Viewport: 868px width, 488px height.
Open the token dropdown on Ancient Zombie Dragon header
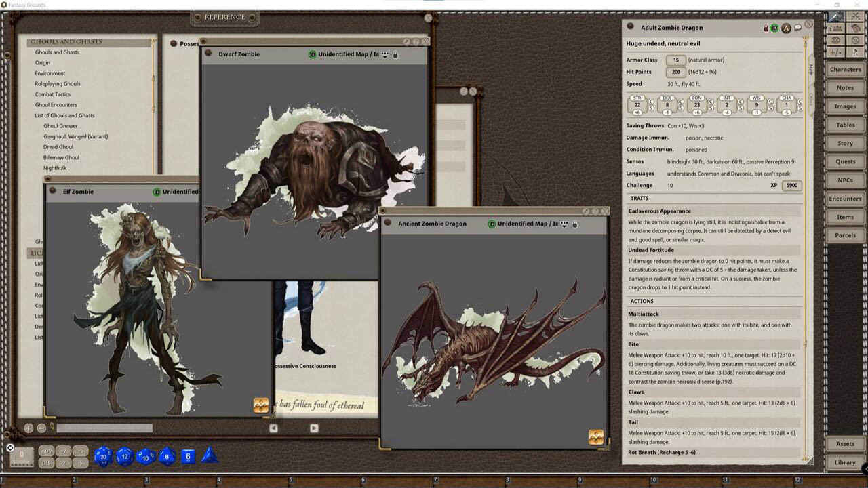pos(565,224)
